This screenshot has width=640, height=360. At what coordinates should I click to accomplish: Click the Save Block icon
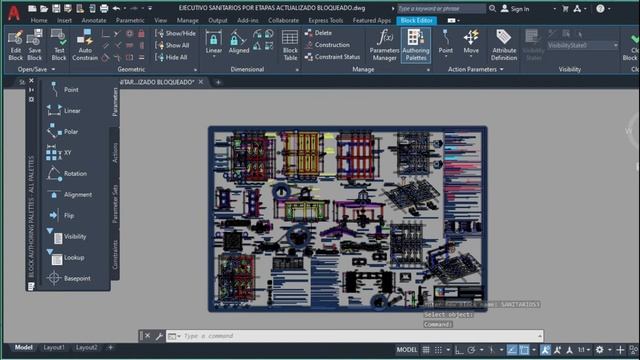(35, 45)
